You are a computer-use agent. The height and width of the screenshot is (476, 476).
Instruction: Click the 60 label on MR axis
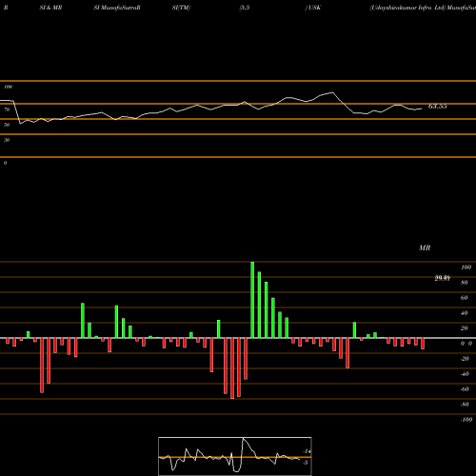465,298
